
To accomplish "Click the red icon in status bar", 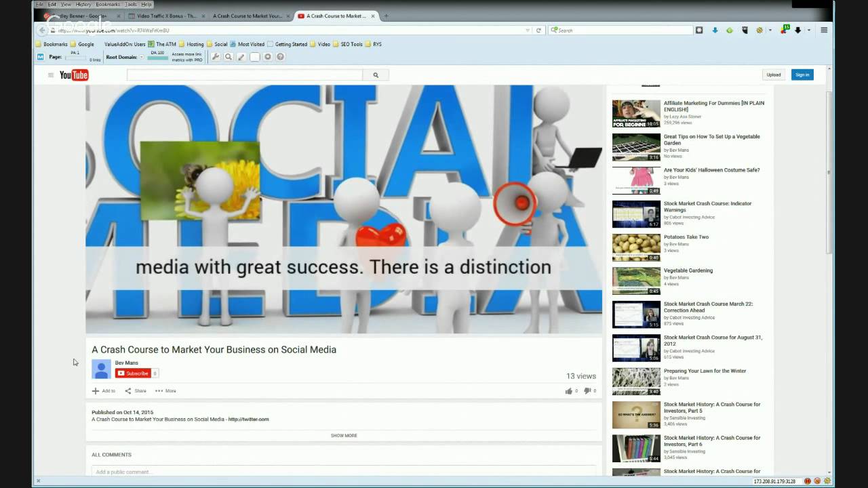I will [808, 481].
